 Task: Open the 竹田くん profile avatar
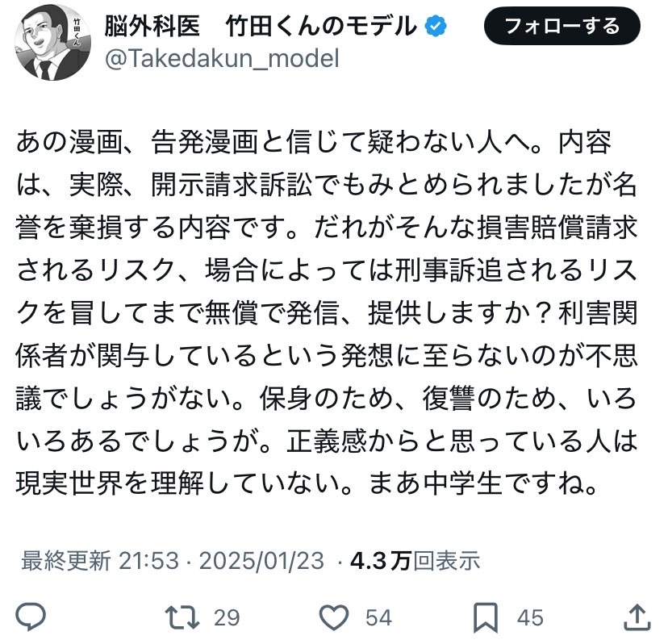47,43
